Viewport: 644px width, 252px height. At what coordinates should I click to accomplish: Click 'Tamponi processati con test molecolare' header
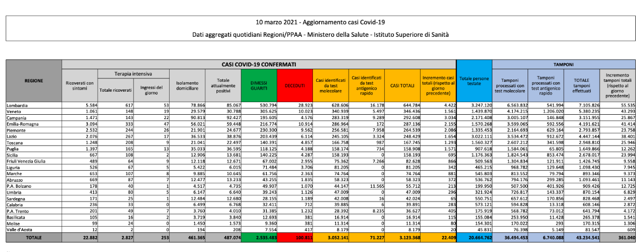[x=511, y=85]
